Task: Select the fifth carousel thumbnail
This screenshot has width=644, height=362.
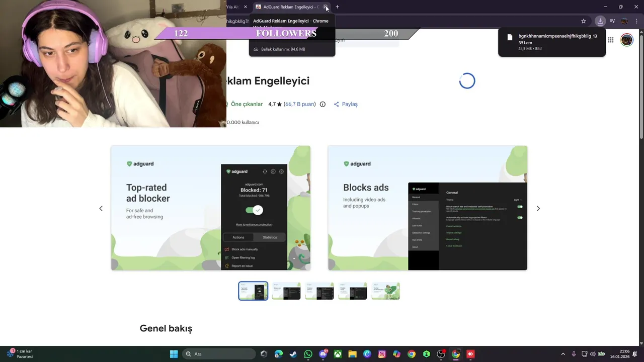Action: 386,291
